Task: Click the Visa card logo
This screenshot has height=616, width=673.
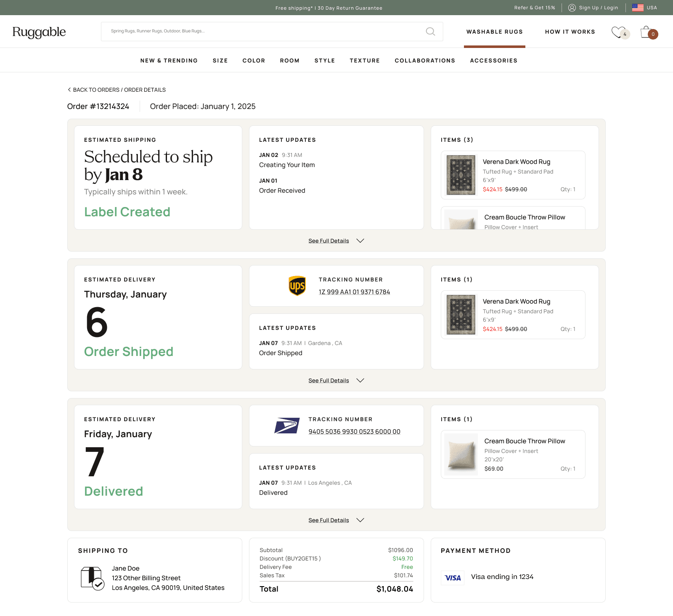Action: [x=453, y=578]
